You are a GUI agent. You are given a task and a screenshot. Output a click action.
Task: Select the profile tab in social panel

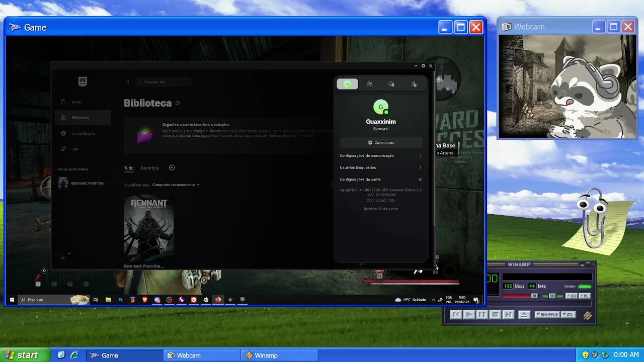pos(347,84)
